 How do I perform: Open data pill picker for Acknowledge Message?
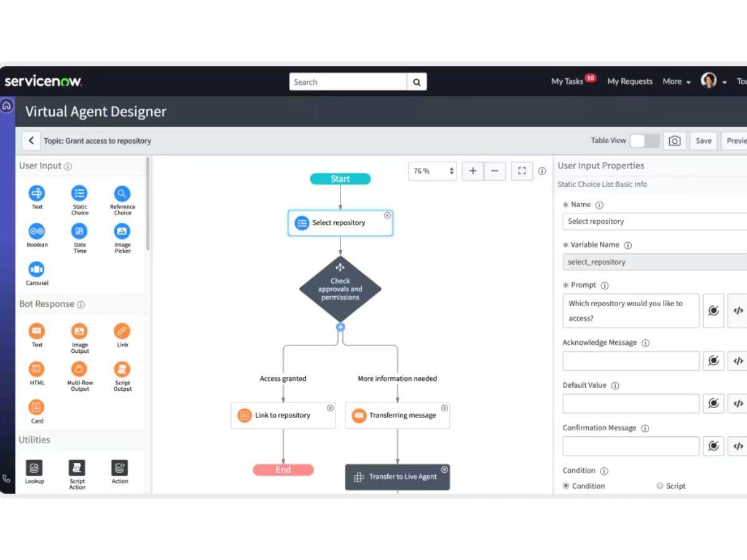714,361
